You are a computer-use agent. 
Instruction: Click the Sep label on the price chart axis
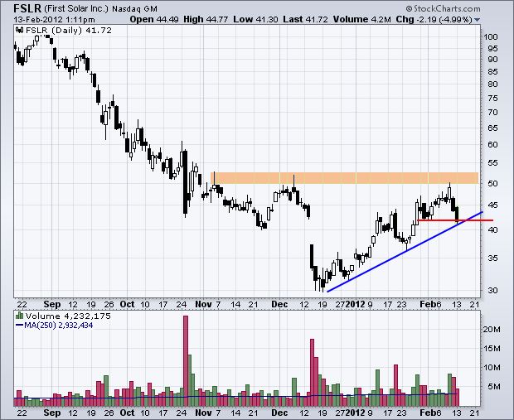coord(52,304)
